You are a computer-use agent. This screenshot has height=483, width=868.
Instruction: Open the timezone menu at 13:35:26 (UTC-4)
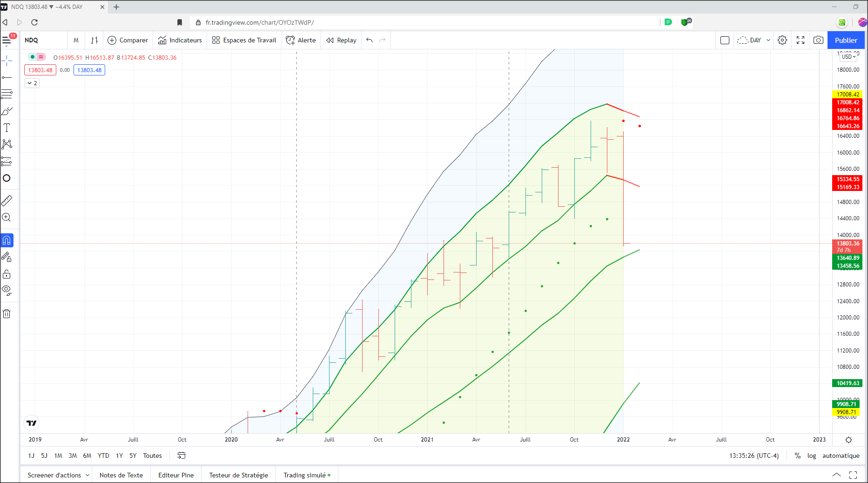[754, 456]
